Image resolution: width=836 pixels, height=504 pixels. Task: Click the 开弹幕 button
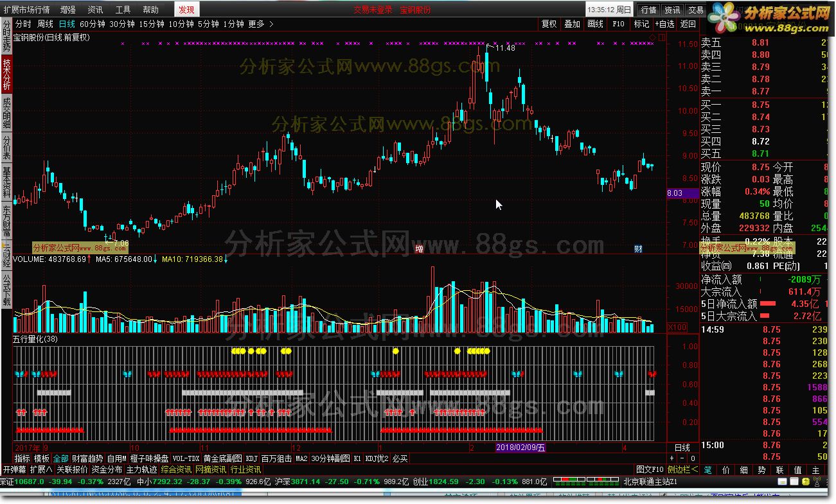click(13, 470)
